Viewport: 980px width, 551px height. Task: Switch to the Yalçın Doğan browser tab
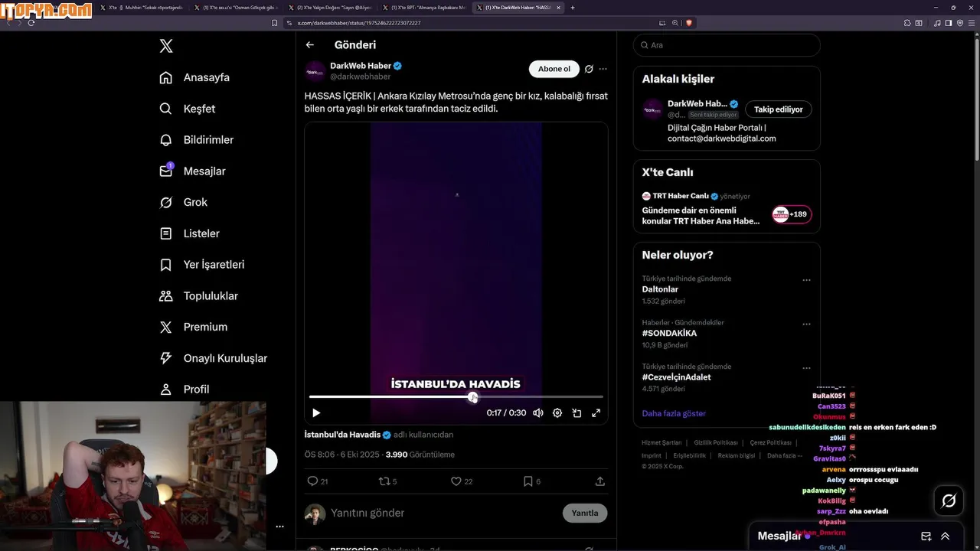pos(330,8)
